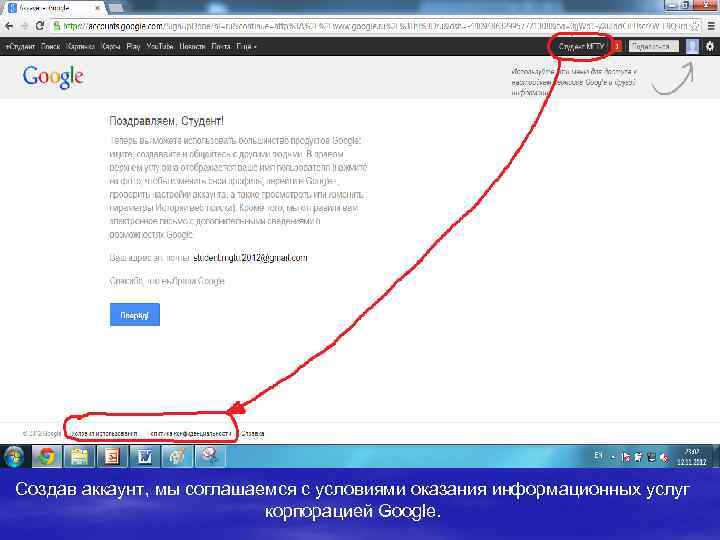Open Новости in the Google bar
This screenshot has height=540, width=720.
tap(192, 46)
